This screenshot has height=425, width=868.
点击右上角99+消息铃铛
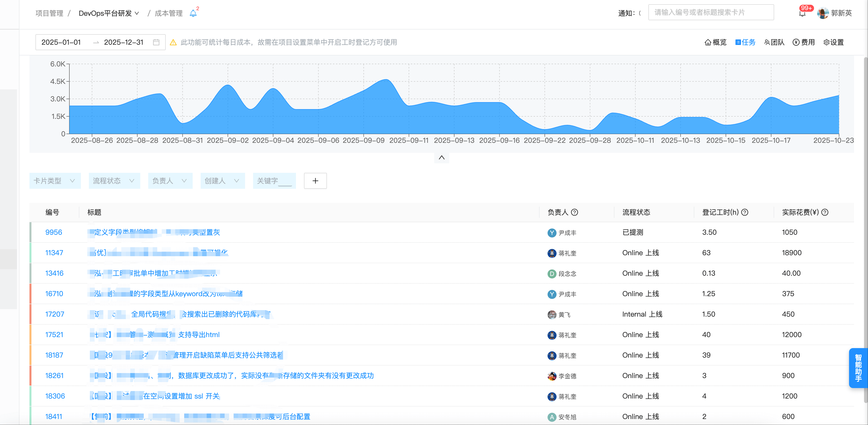803,13
